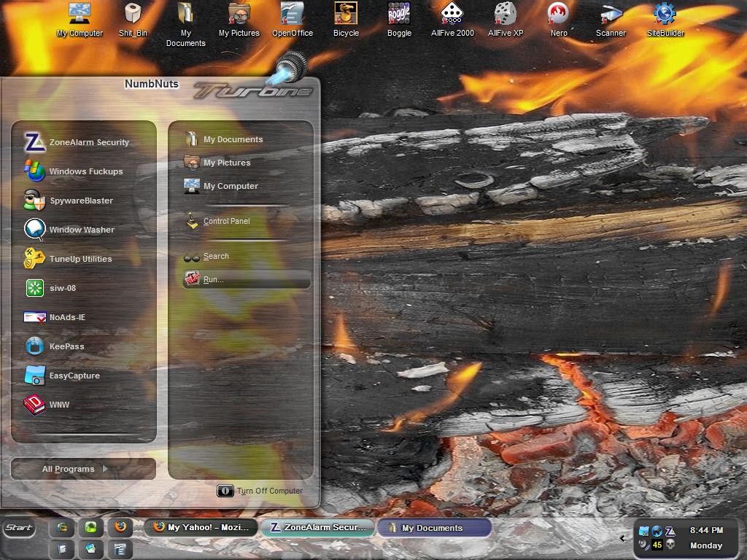This screenshot has height=560, width=747.
Task: Select the Nero desktop icon
Action: (558, 20)
